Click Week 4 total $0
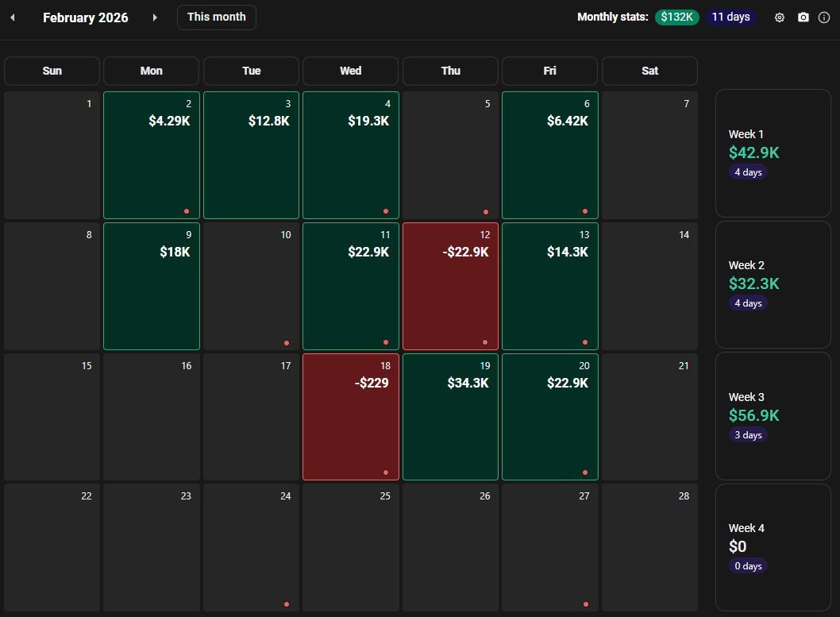The image size is (840, 617). (x=737, y=546)
